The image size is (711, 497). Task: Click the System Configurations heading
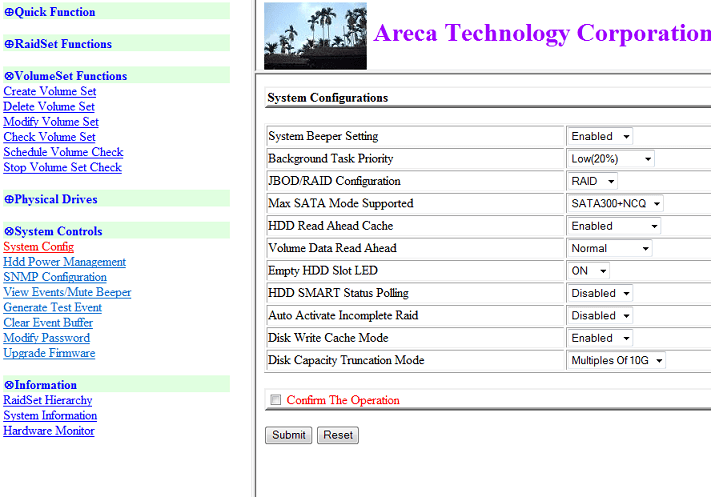point(327,97)
